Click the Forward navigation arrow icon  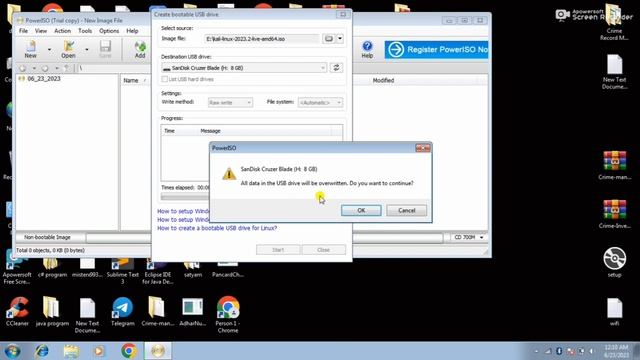pyautogui.click(x=45, y=68)
